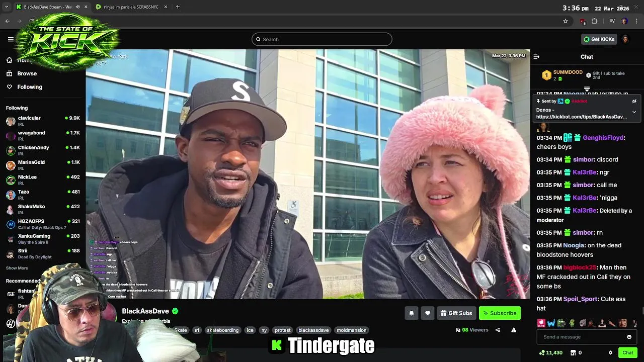Image resolution: width=644 pixels, height=362 pixels.
Task: Click the blue W emote in emote bar
Action: (x=551, y=323)
